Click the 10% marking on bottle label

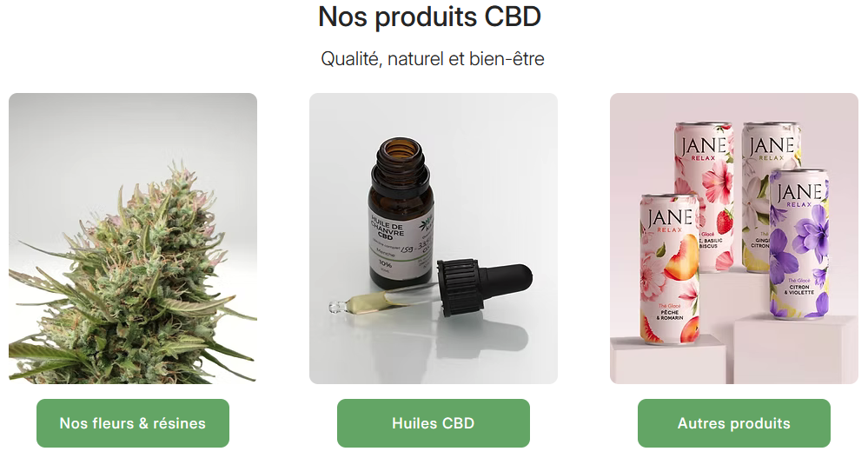(x=384, y=264)
